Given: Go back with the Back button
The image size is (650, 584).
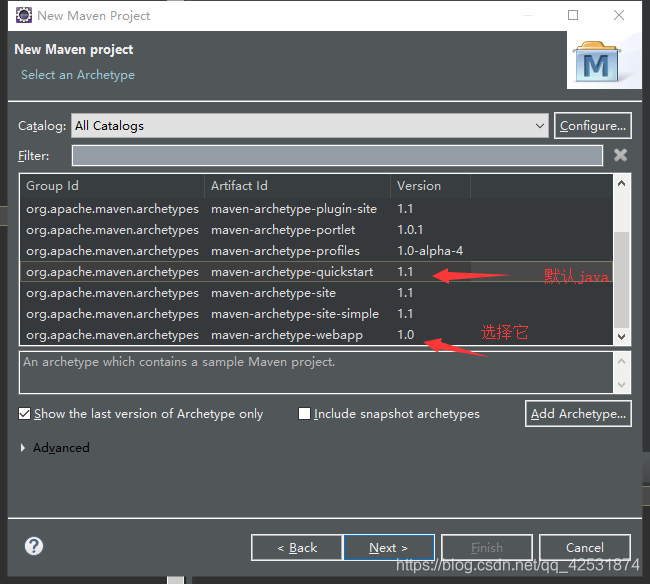Looking at the screenshot, I should pyautogui.click(x=297, y=548).
